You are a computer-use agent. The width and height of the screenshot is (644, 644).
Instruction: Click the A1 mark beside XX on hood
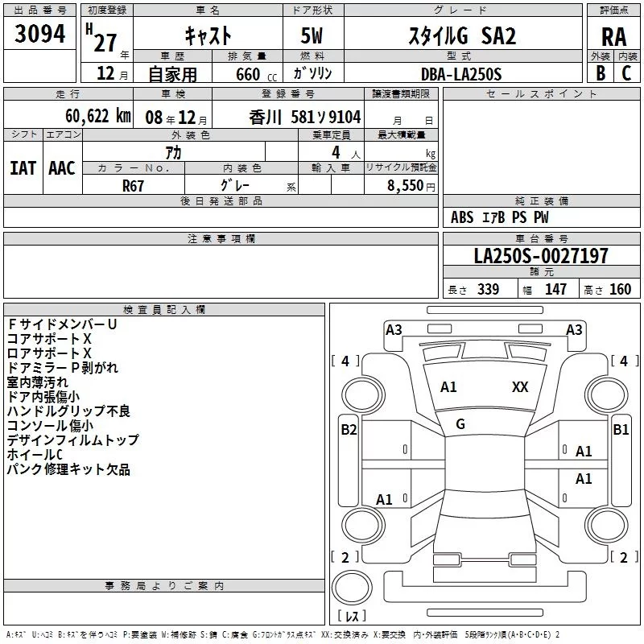pos(448,386)
